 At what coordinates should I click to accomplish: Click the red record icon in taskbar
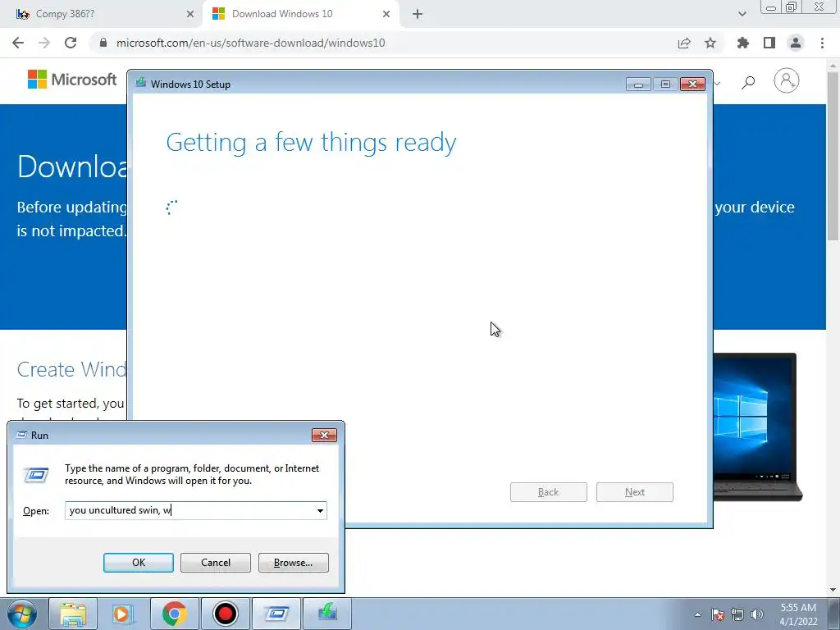[226, 614]
